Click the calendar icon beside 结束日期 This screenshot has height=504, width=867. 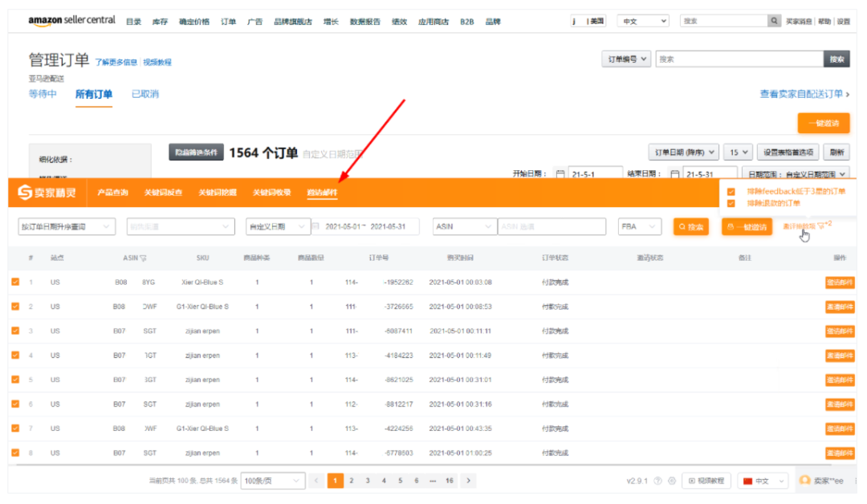coord(674,174)
